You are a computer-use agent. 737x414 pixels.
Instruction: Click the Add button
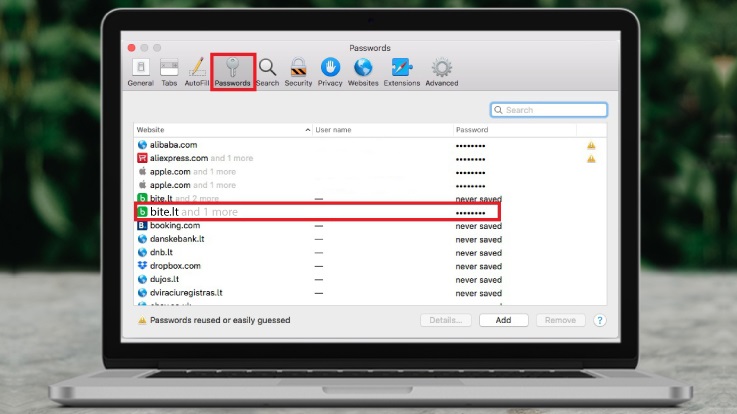coord(503,321)
